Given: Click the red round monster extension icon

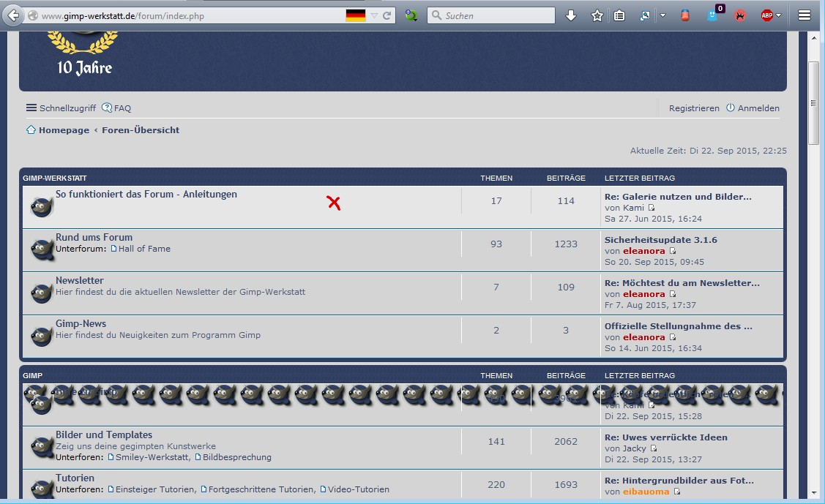Looking at the screenshot, I should (x=740, y=16).
